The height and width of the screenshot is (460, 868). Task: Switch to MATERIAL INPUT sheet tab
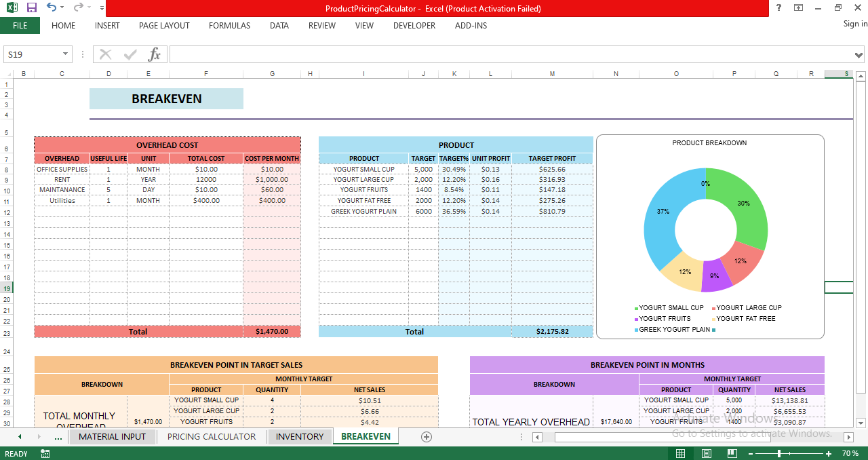pos(112,436)
